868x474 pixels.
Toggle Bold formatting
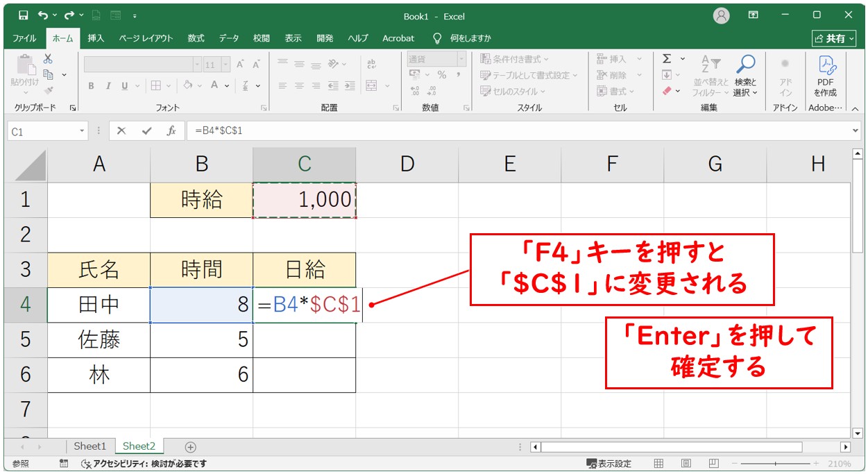coord(91,85)
